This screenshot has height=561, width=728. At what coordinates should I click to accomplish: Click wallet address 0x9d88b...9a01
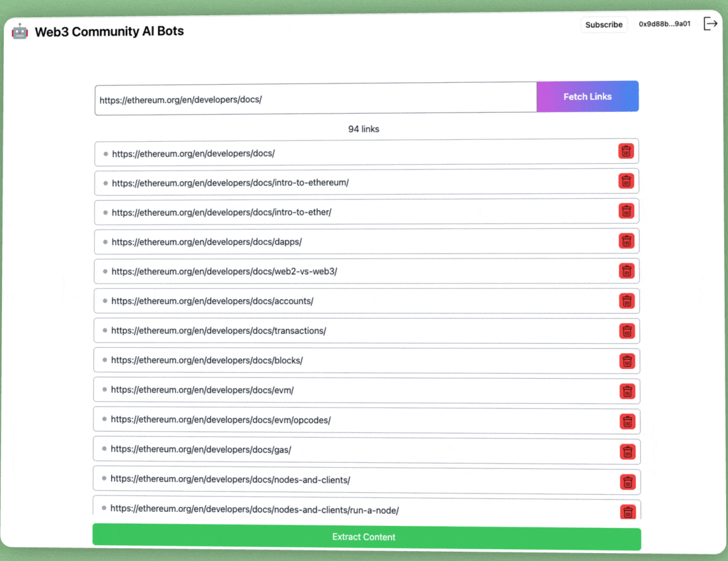tap(664, 24)
